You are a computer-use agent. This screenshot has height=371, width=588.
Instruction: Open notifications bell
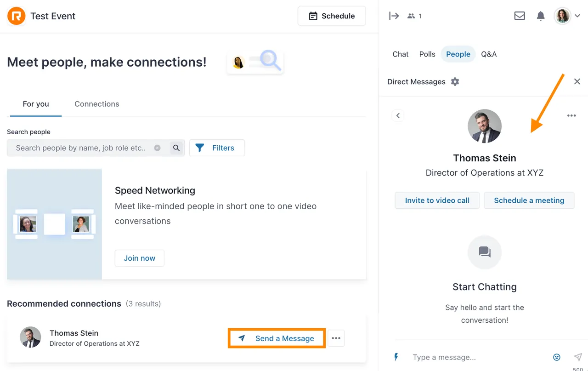(x=541, y=16)
